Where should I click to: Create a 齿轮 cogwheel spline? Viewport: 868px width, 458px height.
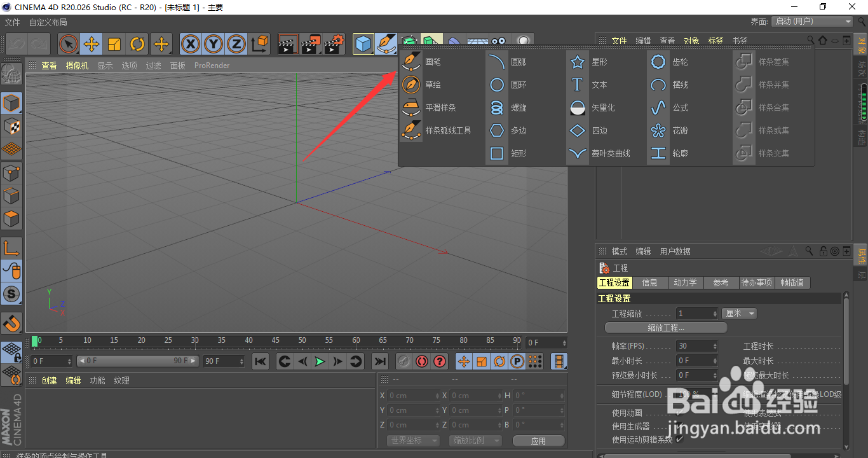(669, 62)
